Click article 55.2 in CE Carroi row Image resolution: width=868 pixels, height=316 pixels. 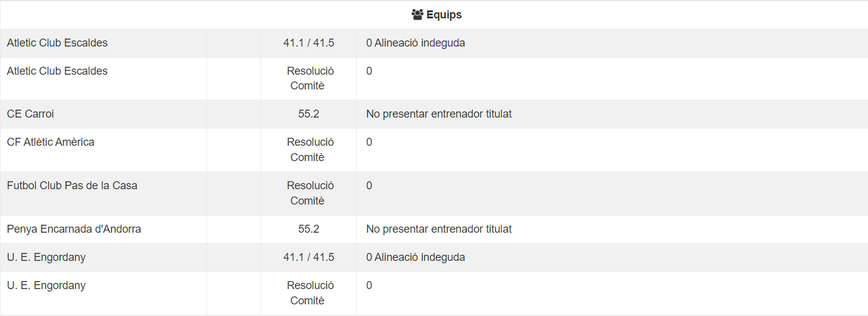[308, 114]
